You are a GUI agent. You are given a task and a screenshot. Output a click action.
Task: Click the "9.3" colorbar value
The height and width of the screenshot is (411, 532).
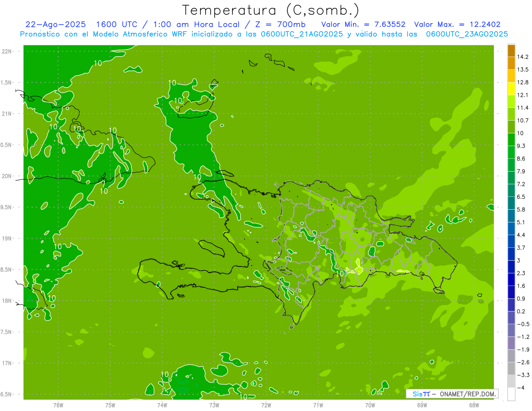click(x=521, y=146)
